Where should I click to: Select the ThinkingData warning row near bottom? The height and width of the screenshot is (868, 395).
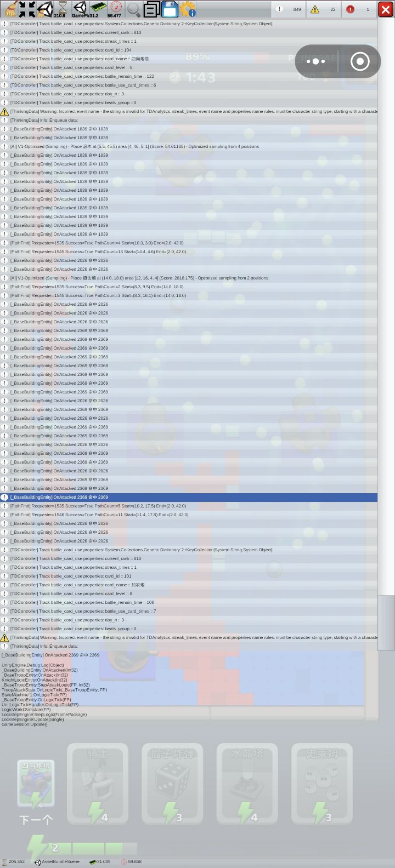pyautogui.click(x=189, y=637)
